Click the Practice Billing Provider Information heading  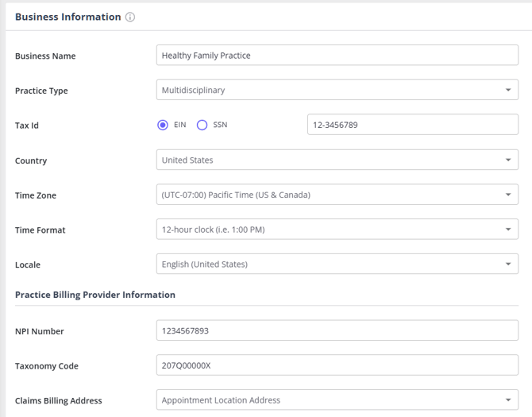tap(95, 295)
